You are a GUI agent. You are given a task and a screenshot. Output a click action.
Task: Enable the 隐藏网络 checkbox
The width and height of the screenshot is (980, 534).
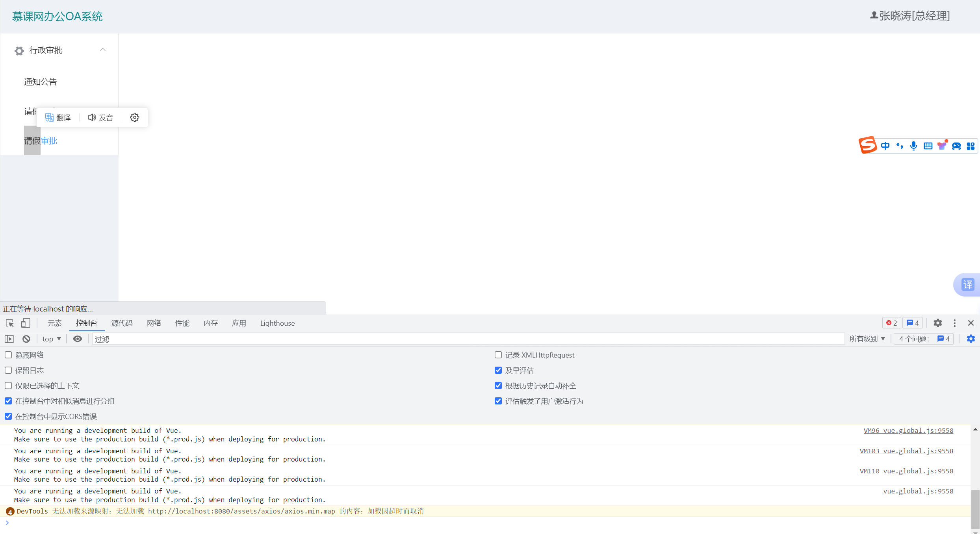pos(8,355)
